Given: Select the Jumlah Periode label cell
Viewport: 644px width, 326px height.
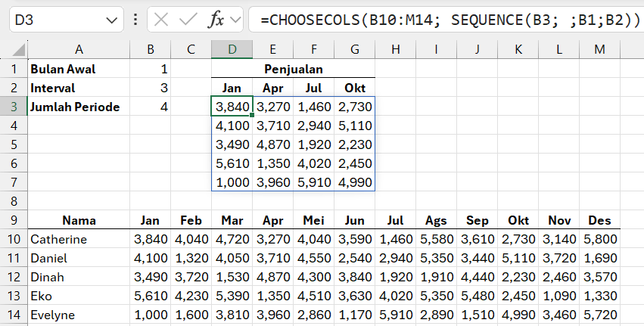Looking at the screenshot, I should (79, 107).
